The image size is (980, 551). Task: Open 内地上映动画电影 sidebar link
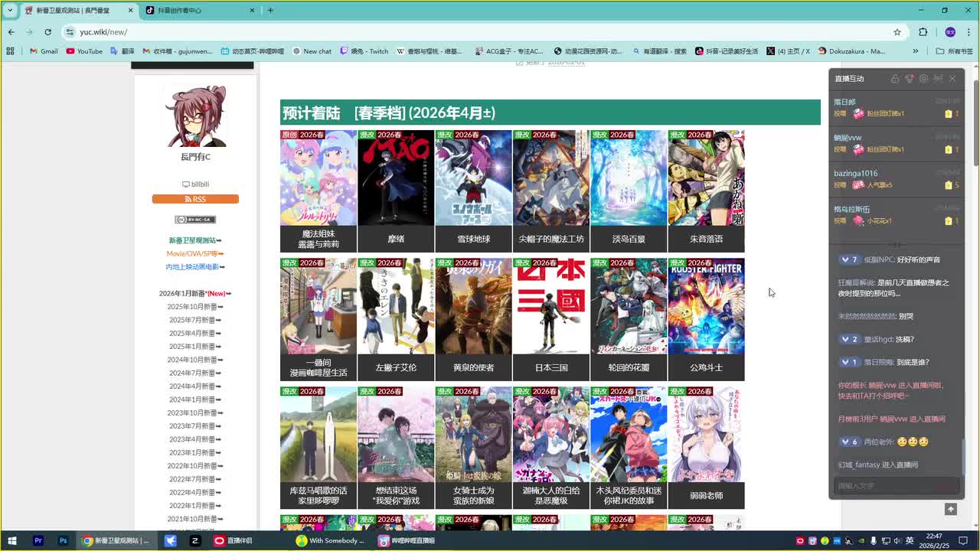click(x=195, y=267)
